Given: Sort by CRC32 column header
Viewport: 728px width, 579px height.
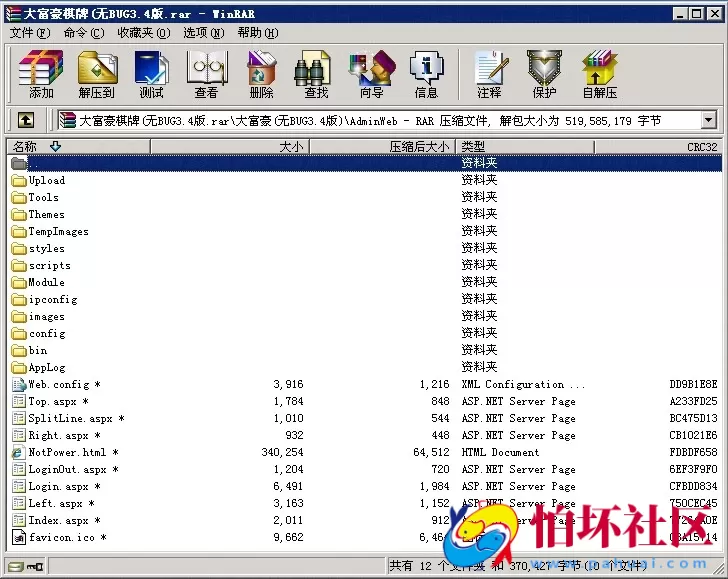Looking at the screenshot, I should pyautogui.click(x=658, y=147).
